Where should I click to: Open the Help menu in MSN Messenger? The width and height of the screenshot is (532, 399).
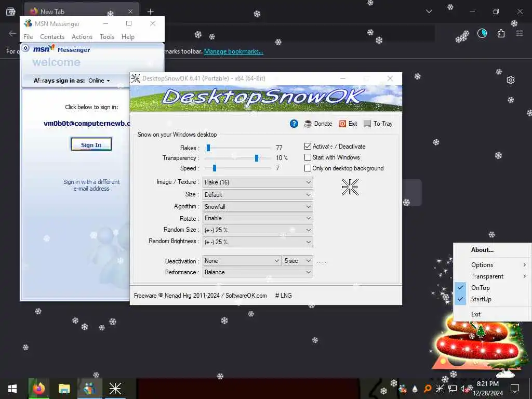click(128, 37)
